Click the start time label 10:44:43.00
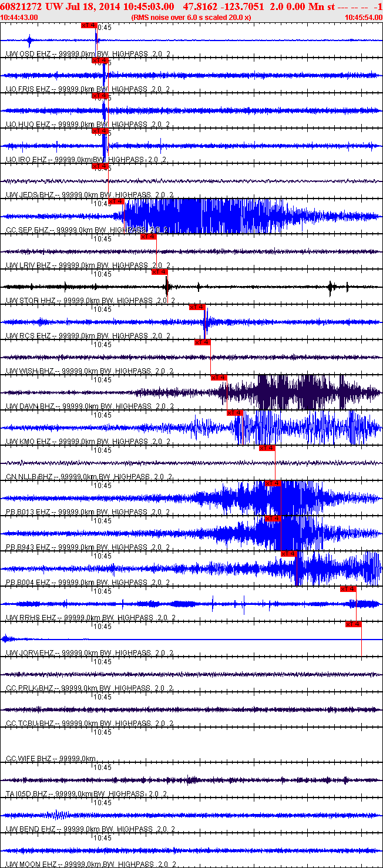This screenshot has width=383, height=868. [x=19, y=17]
